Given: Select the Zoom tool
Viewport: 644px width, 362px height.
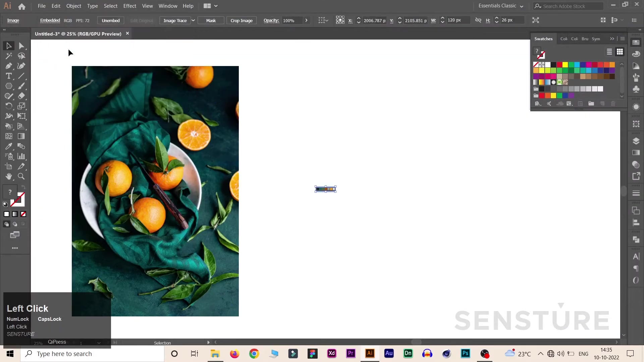Looking at the screenshot, I should pos(21,177).
